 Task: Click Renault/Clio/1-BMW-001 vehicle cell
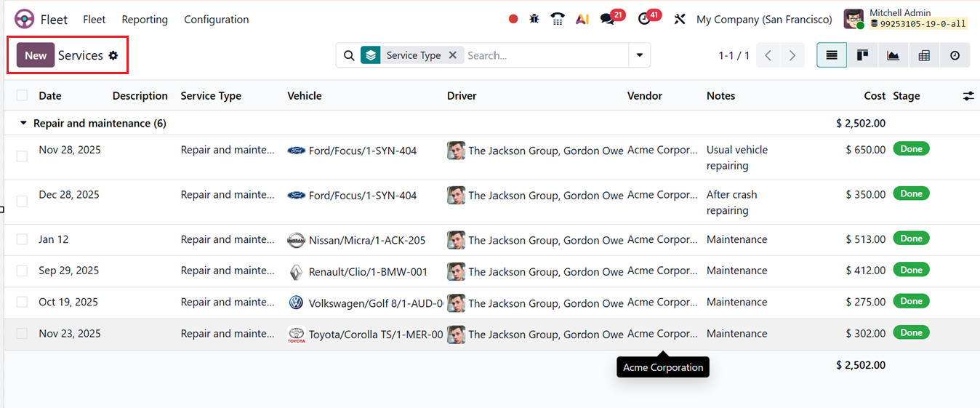coord(368,272)
